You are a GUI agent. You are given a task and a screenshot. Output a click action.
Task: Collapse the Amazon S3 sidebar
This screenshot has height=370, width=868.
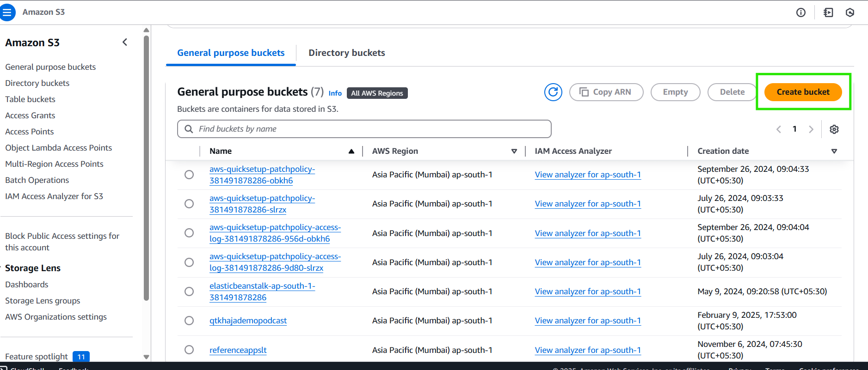coord(125,42)
